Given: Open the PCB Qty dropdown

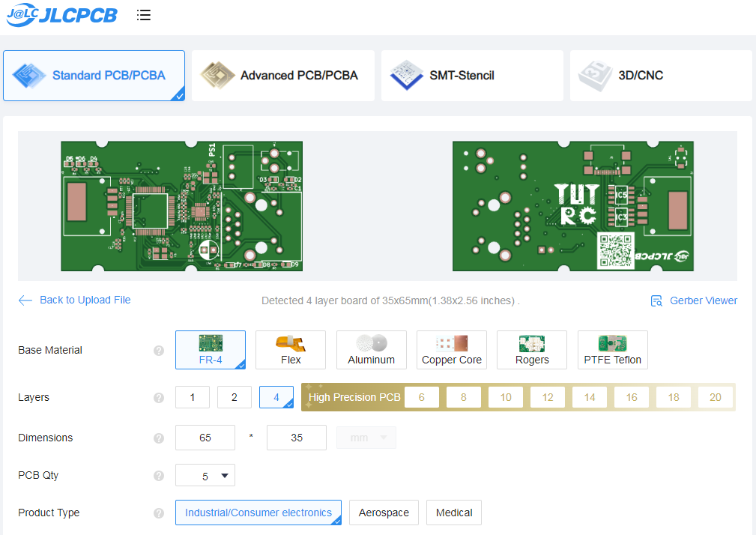Looking at the screenshot, I should (x=205, y=475).
